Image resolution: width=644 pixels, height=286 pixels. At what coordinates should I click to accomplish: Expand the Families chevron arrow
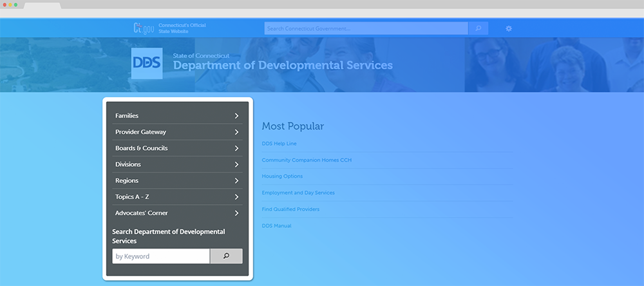[236, 116]
